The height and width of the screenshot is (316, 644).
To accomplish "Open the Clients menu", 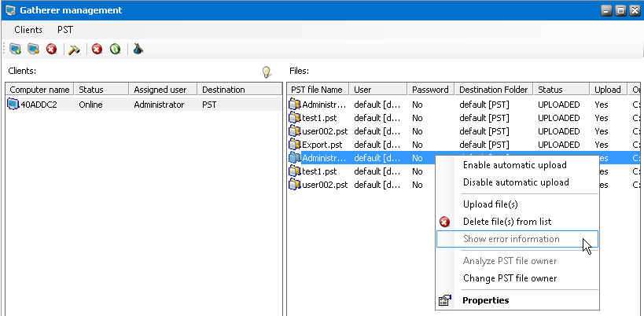I will (x=28, y=29).
